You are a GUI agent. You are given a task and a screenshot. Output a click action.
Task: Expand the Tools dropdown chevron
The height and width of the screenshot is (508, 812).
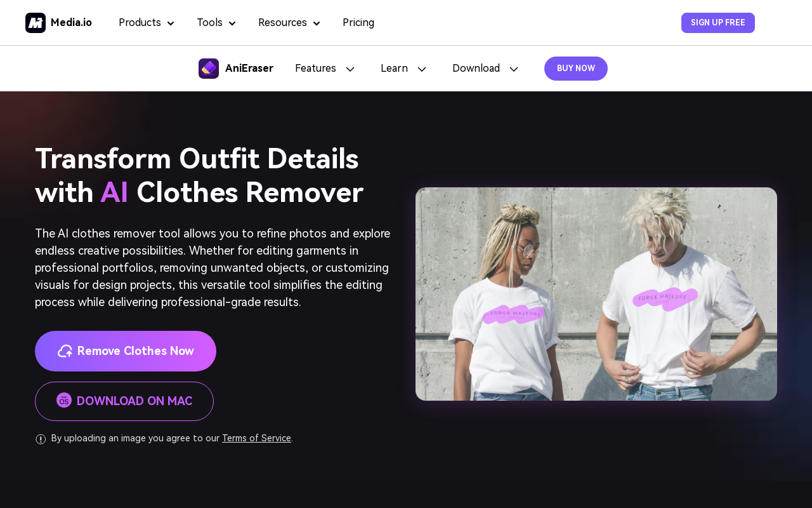pos(232,23)
